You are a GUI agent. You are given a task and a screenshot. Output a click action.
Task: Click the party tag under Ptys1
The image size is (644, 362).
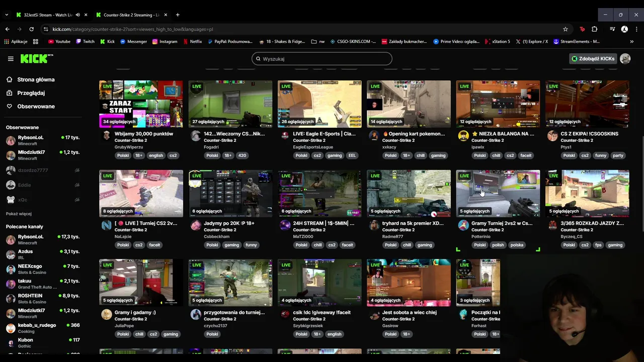point(618,155)
